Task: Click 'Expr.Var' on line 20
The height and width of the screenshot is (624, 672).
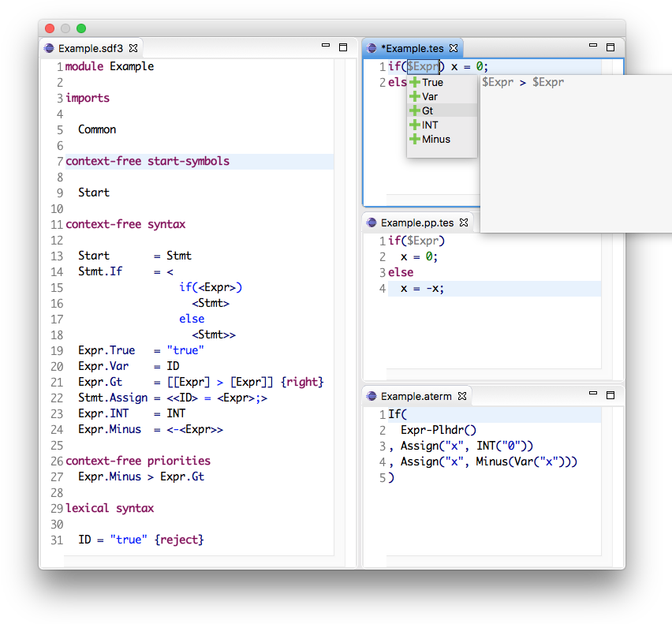Action: pos(103,366)
